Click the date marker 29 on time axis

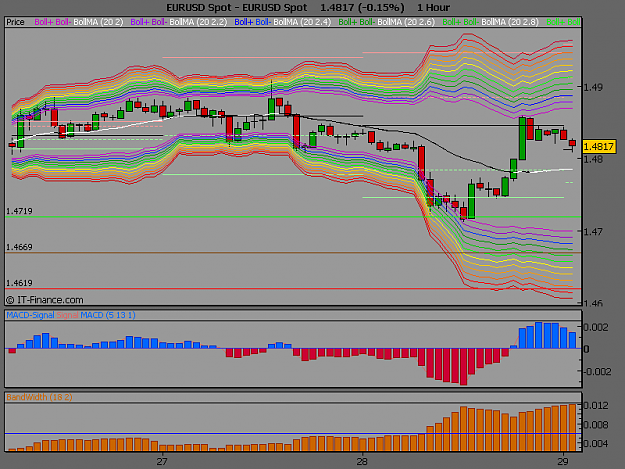pos(562,462)
